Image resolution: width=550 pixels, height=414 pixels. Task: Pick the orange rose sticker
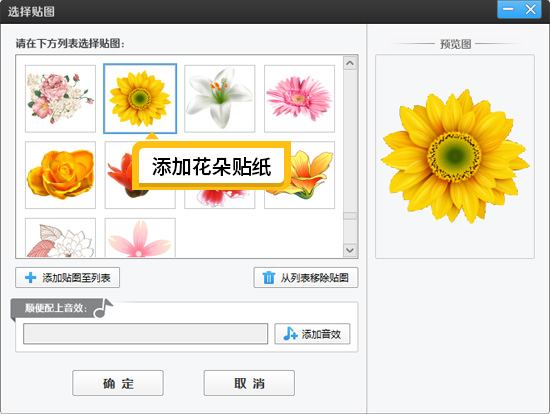tap(60, 175)
